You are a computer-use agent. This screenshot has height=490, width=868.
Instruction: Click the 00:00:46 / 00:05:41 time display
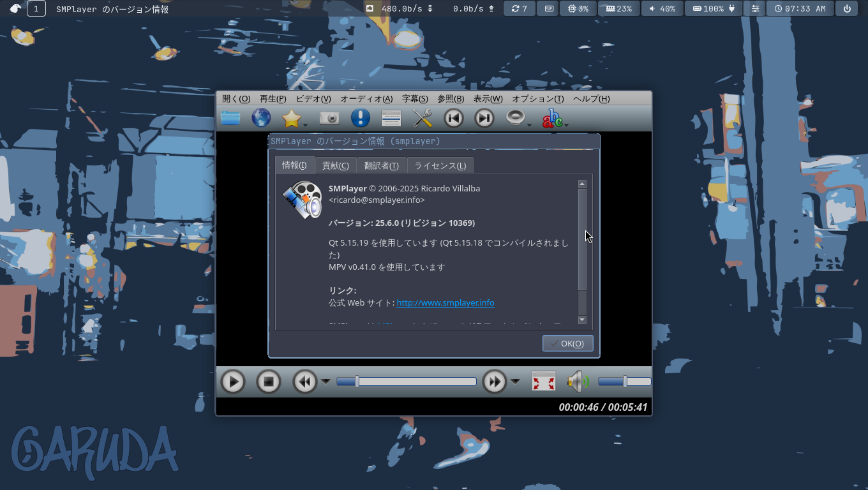click(x=603, y=407)
